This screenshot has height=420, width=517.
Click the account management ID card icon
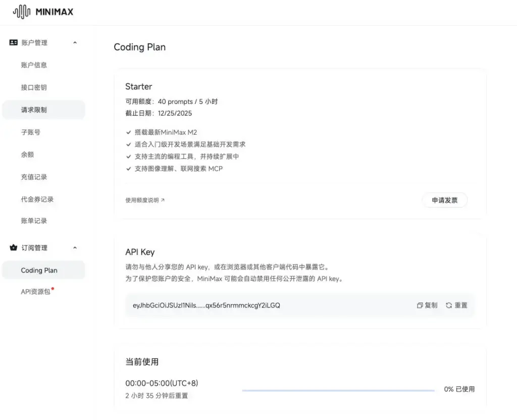[14, 43]
